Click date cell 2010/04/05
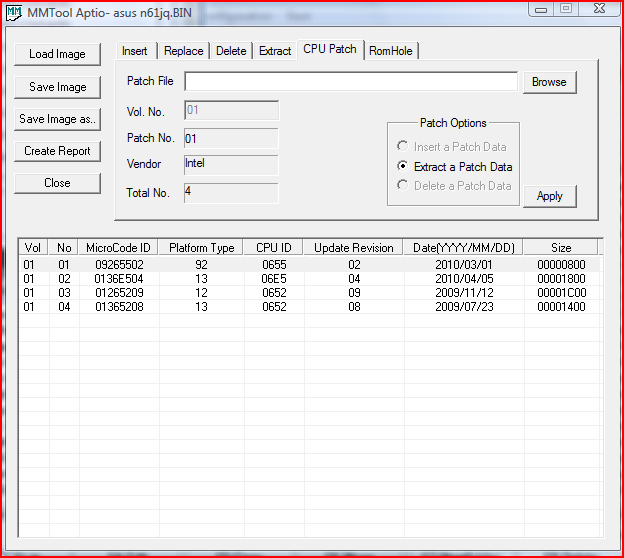This screenshot has height=558, width=624. [464, 279]
